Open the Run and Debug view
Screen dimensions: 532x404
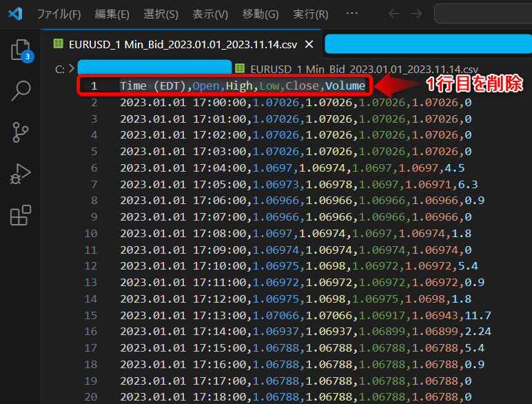pyautogui.click(x=21, y=174)
